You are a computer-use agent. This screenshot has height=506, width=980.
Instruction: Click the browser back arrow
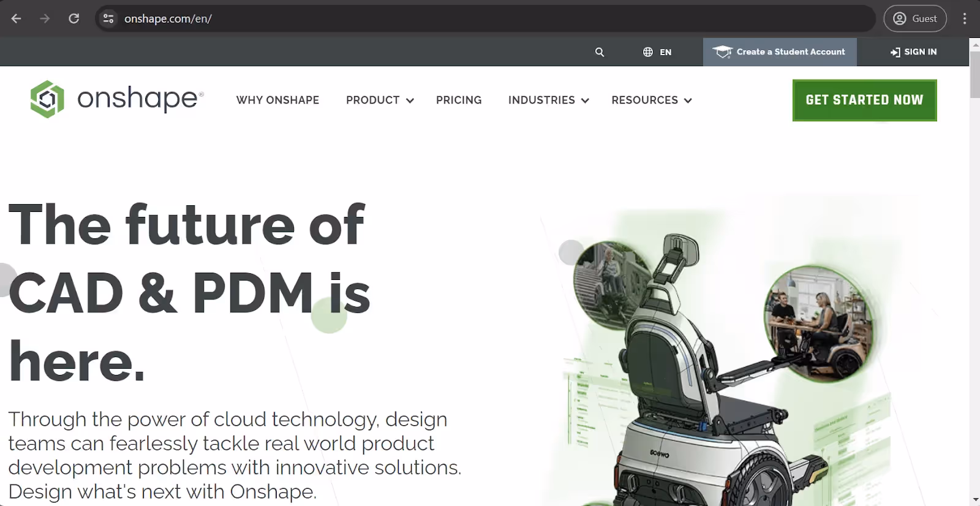(17, 18)
